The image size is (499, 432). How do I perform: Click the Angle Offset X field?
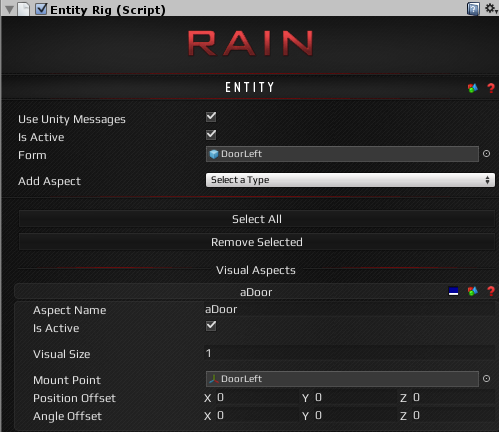pos(257,415)
